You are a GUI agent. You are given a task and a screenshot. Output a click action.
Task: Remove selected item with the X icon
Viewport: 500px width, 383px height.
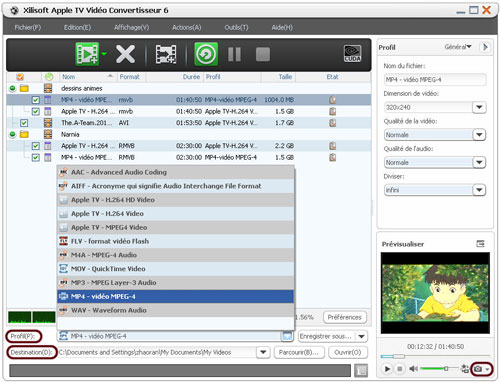(125, 54)
